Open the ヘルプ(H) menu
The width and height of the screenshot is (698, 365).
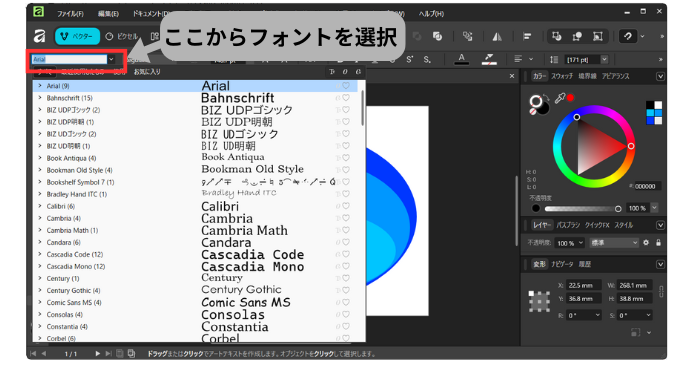point(431,14)
